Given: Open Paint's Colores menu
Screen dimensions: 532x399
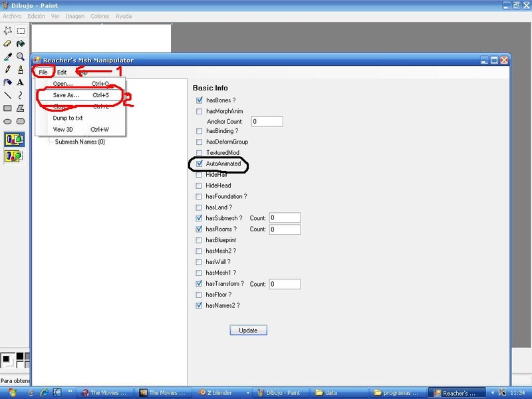Looking at the screenshot, I should [100, 16].
